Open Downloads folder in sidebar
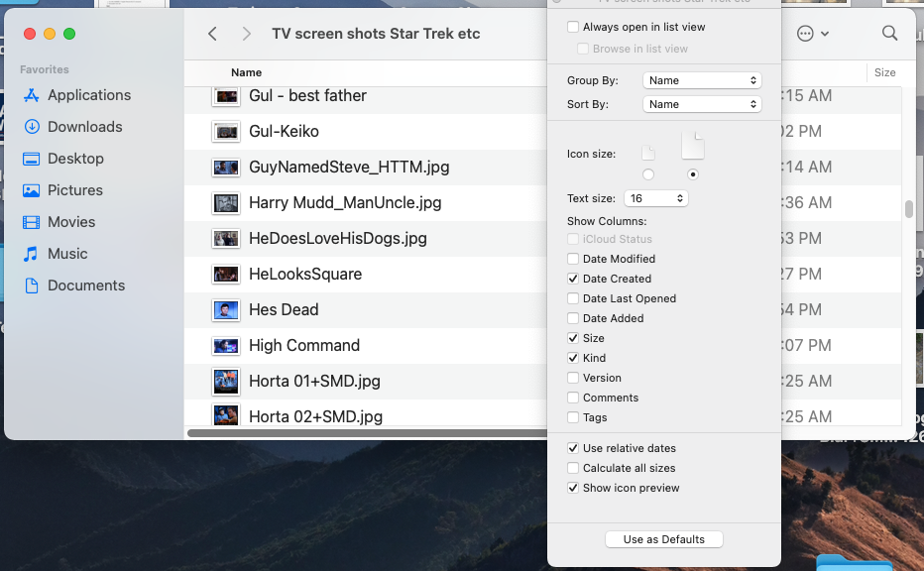 pos(72,127)
